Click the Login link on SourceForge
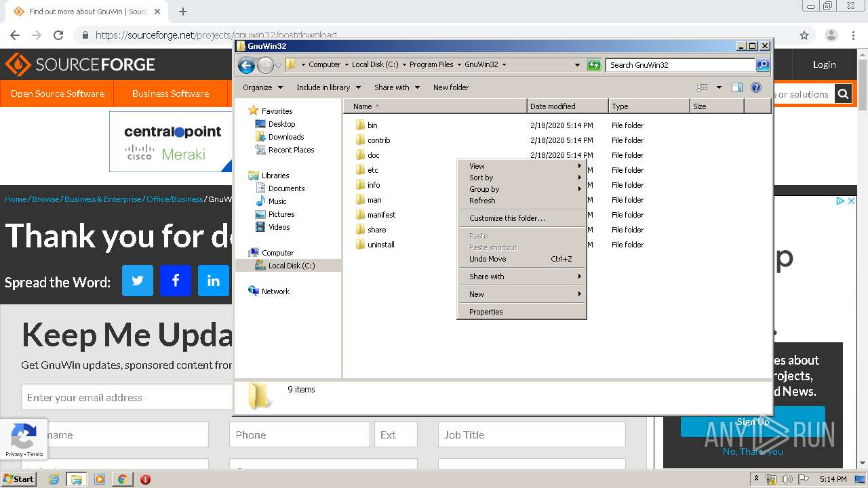The height and width of the screenshot is (488, 868). (824, 64)
